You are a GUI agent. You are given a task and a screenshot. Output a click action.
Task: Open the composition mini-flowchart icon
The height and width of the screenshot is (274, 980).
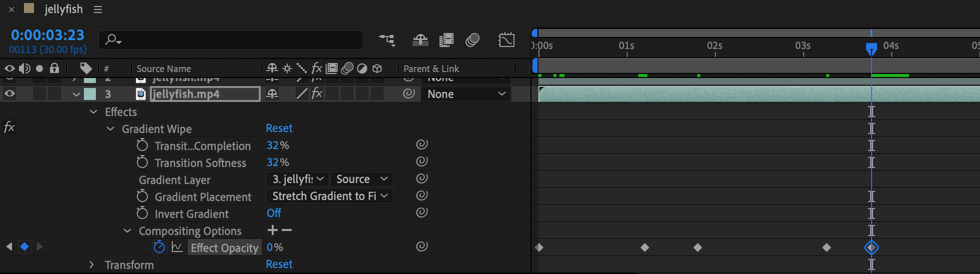point(387,40)
